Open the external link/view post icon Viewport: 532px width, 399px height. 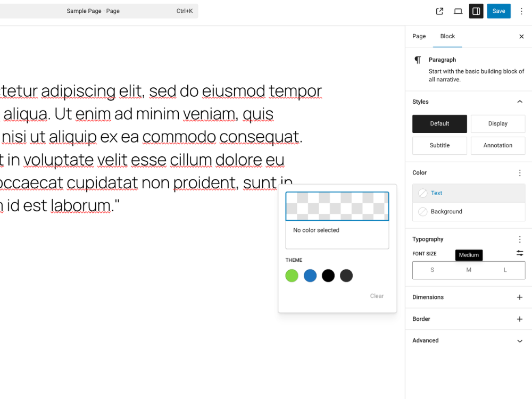439,11
